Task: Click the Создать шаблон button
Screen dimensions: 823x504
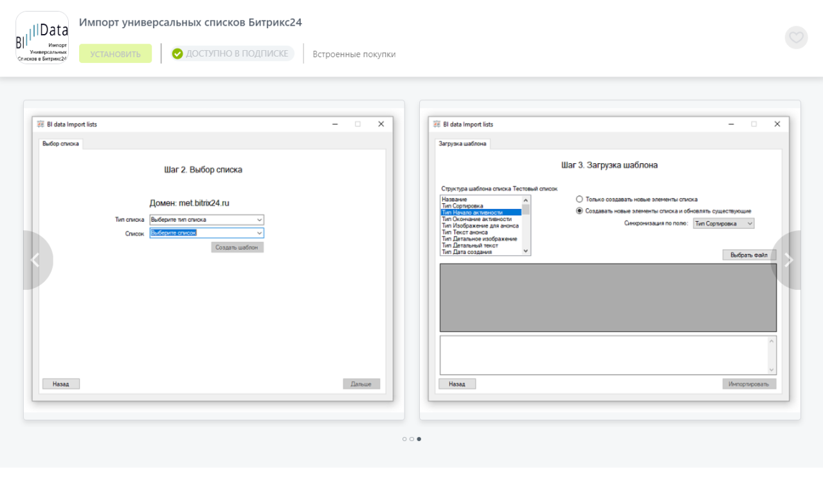Action: [x=237, y=247]
